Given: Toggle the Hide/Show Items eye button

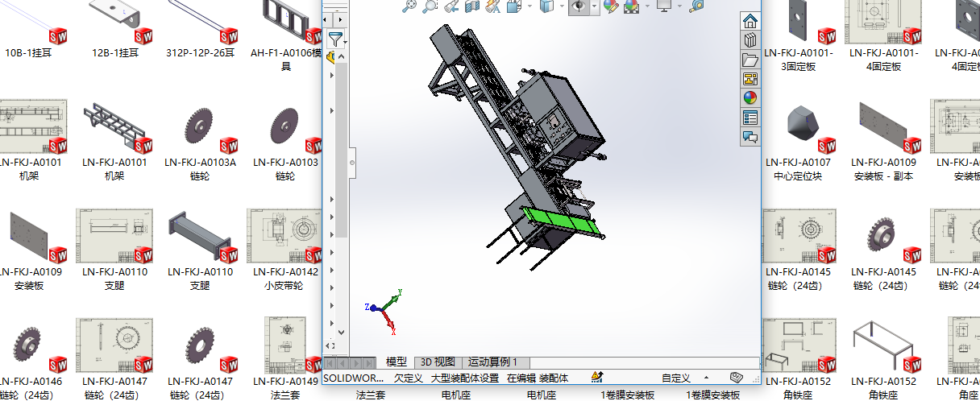Looking at the screenshot, I should click(x=578, y=6).
